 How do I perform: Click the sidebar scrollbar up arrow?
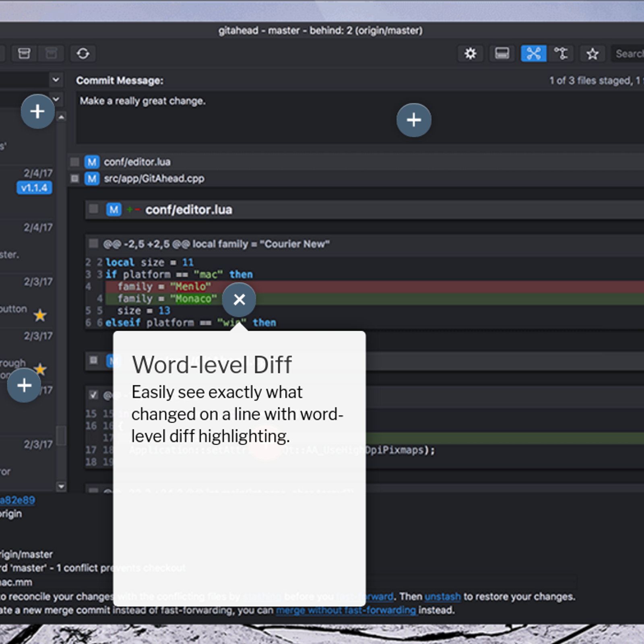point(61,117)
